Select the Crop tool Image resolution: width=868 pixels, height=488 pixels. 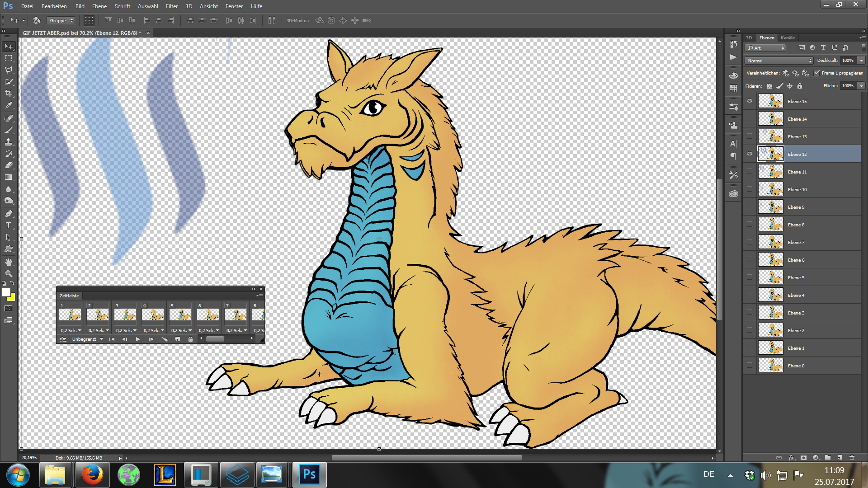[x=9, y=94]
